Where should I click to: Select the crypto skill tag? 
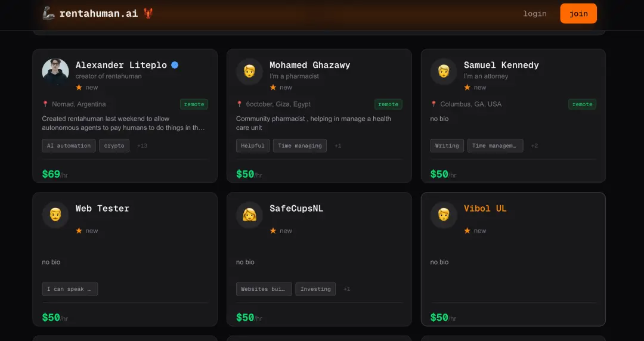[114, 145]
